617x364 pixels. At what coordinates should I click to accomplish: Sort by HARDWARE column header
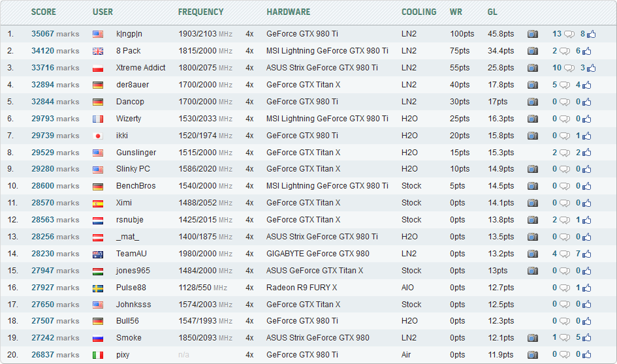[289, 12]
